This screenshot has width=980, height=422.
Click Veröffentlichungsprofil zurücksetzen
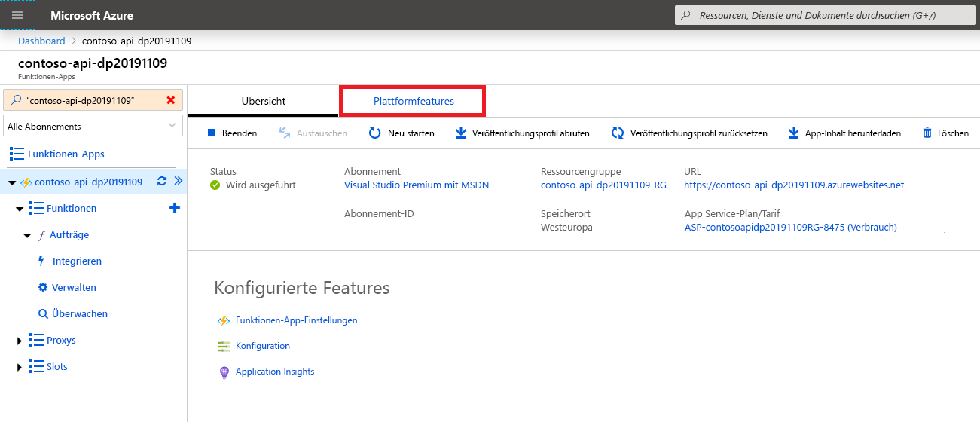point(689,133)
